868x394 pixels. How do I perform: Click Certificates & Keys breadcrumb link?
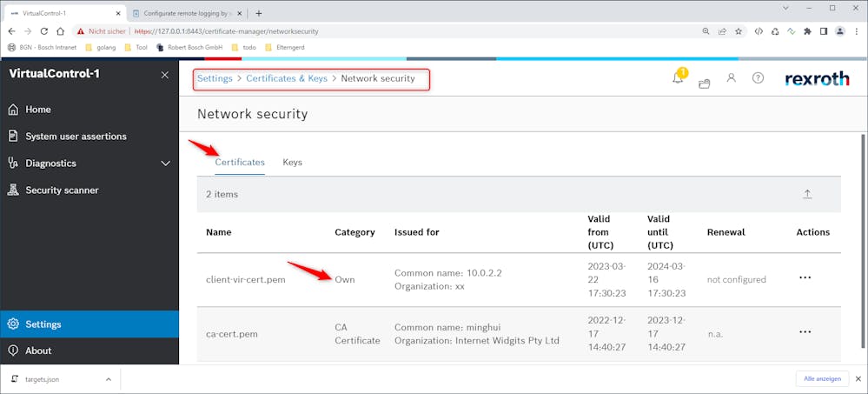tap(287, 78)
